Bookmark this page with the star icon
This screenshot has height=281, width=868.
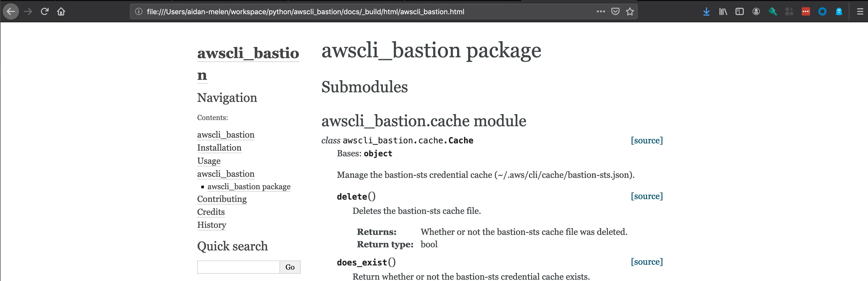coord(629,12)
